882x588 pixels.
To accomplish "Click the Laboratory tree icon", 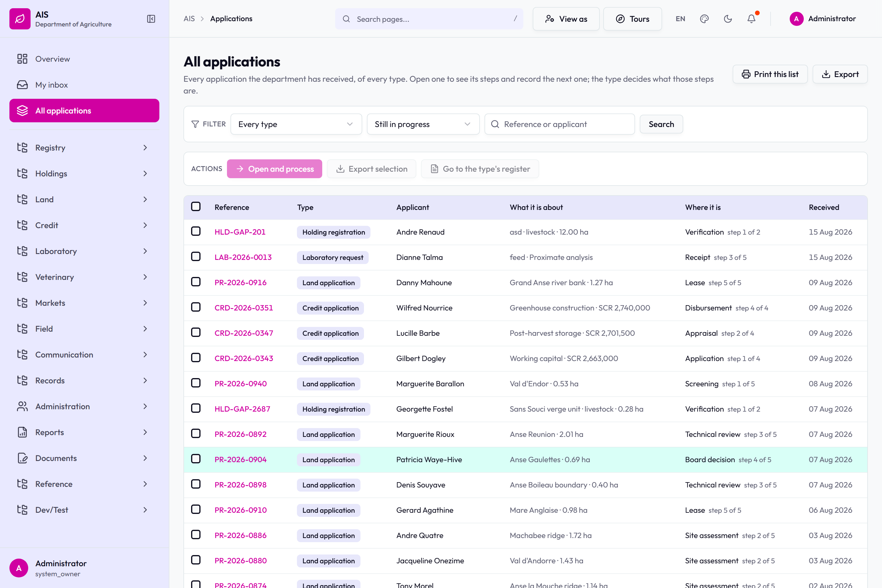I will click(22, 251).
